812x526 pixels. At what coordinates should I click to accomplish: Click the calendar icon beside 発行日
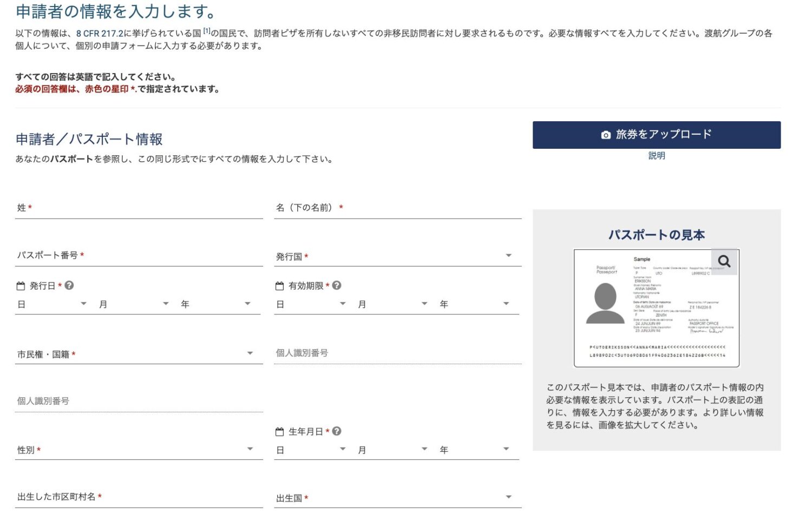point(21,286)
